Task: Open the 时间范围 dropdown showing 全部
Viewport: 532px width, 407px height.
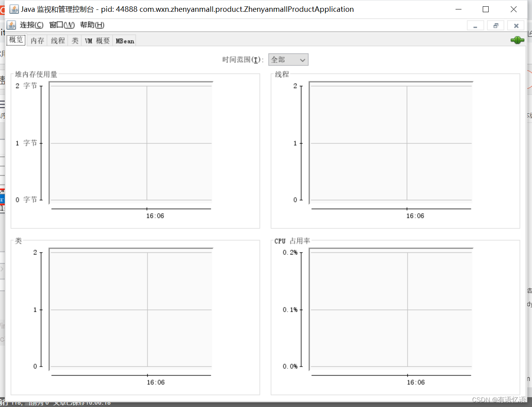Action: [x=288, y=60]
